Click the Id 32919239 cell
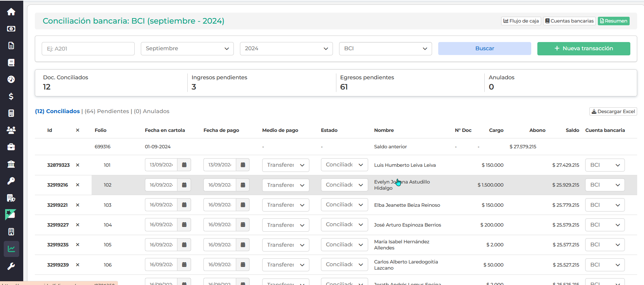Screen dimensions: 644x285 58,265
